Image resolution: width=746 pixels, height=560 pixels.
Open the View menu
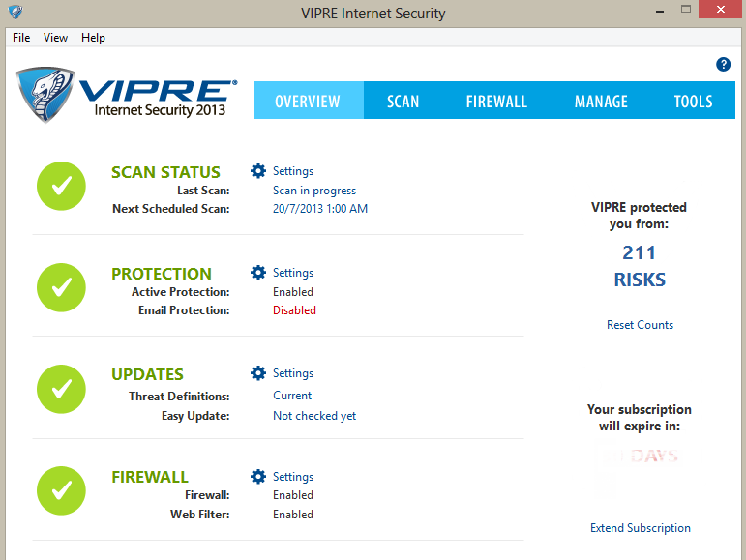click(x=56, y=38)
